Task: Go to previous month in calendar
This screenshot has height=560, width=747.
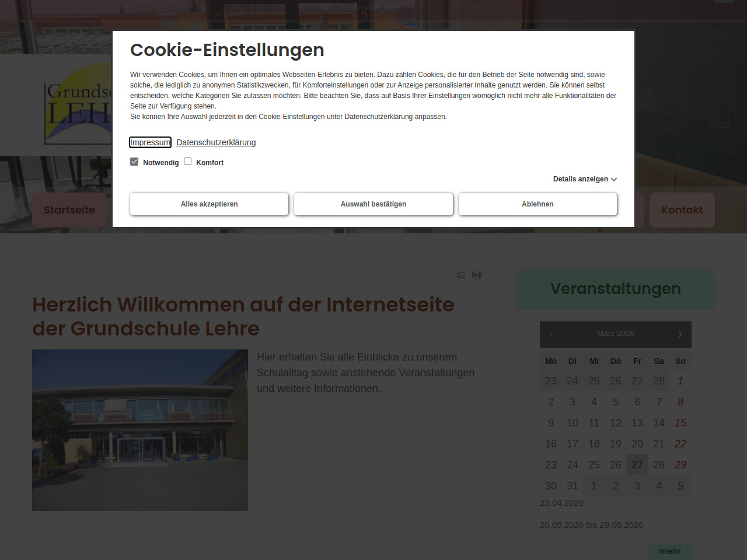Action: tap(551, 334)
